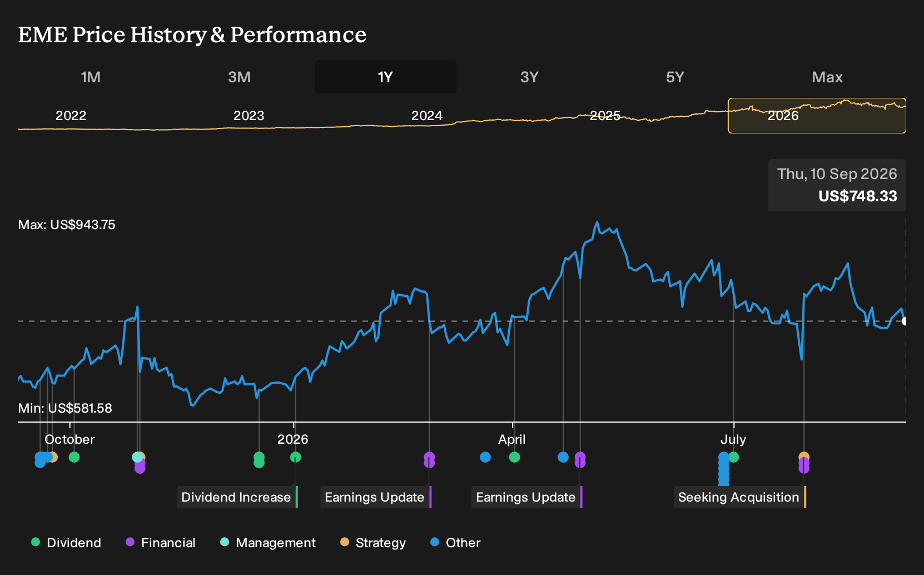Click the July axis label
The width and height of the screenshot is (924, 575).
coord(733,439)
